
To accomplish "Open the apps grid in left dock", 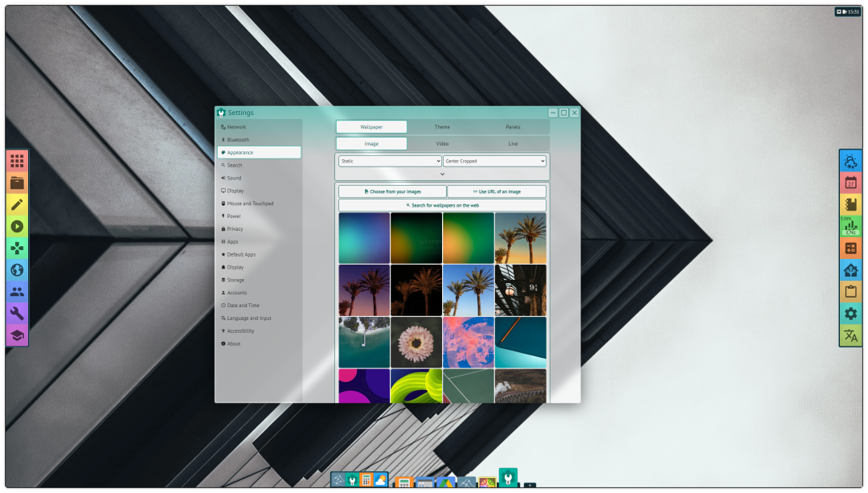I will (17, 162).
